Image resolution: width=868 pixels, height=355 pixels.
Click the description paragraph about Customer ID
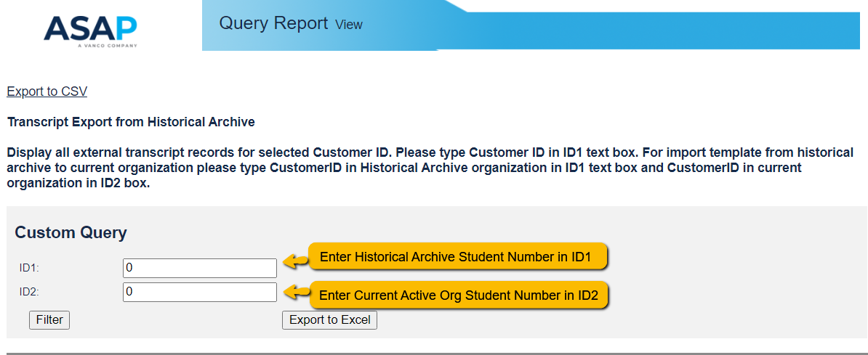(429, 168)
